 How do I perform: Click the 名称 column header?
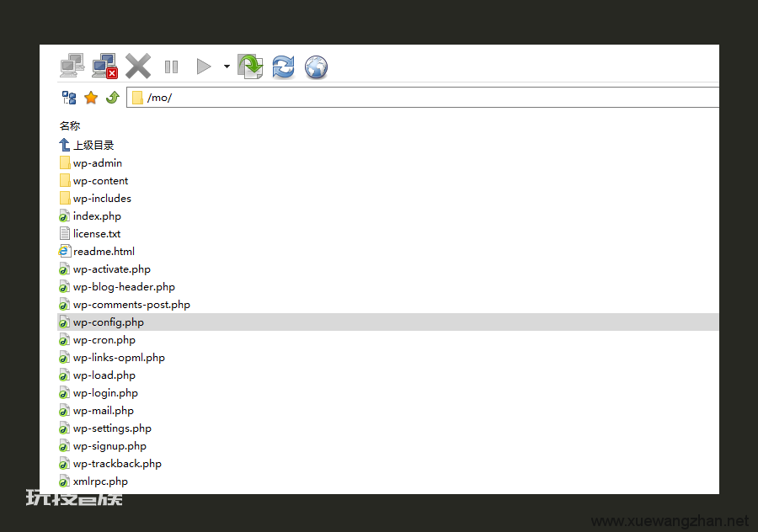[70, 126]
